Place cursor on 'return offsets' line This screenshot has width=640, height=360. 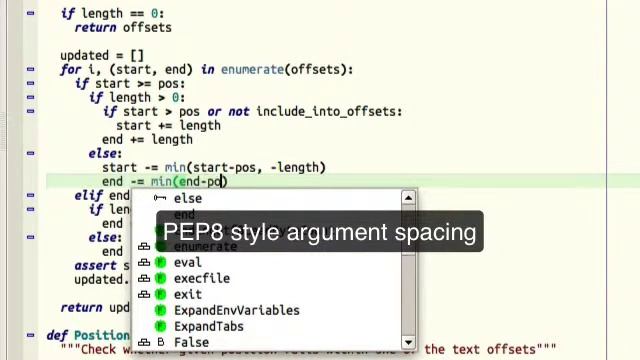pyautogui.click(x=123, y=28)
